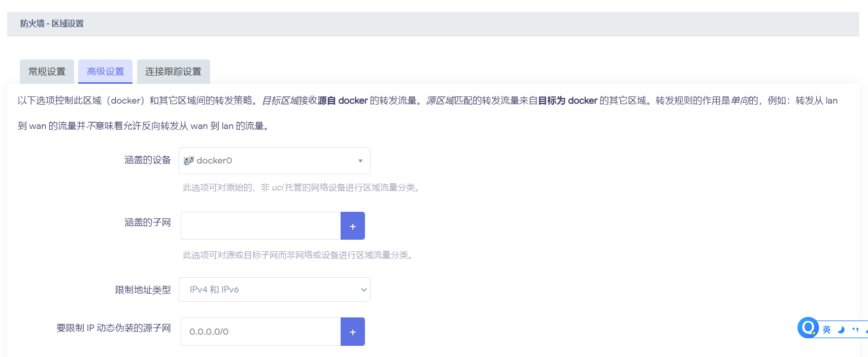Click help text 此选项可对源或目标子网而非网络或设备

pos(299,255)
